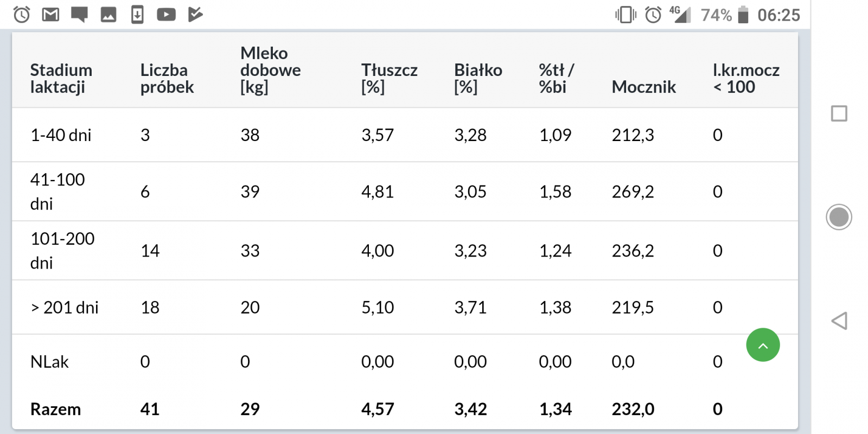The width and height of the screenshot is (868, 434).
Task: Tap the alarm clock notification icon
Action: 22,15
